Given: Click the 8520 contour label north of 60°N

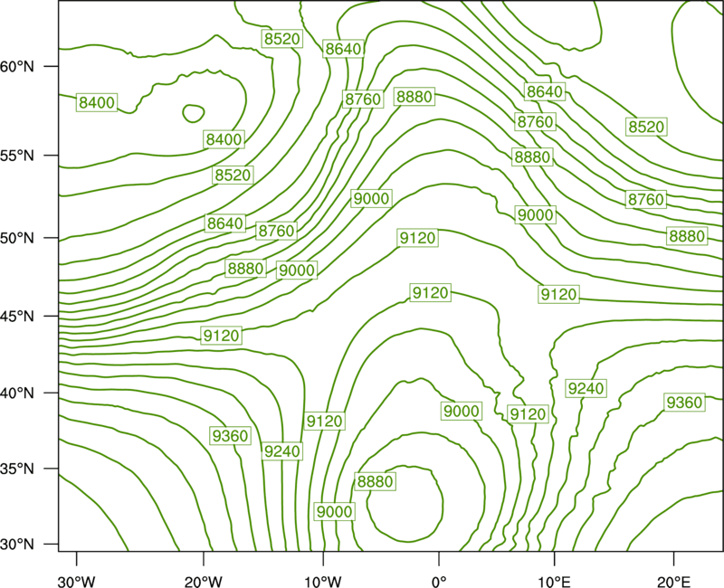Looking at the screenshot, I should click(x=282, y=39).
